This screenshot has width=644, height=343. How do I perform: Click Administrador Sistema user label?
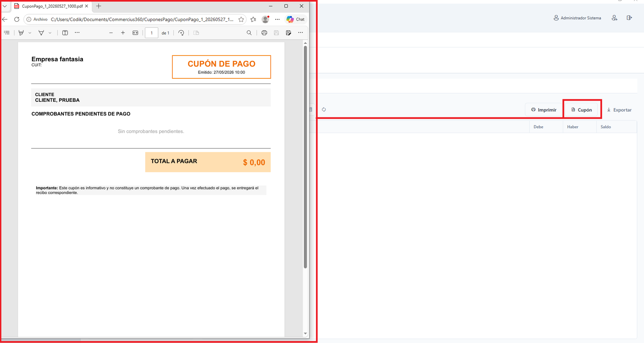[x=577, y=18]
